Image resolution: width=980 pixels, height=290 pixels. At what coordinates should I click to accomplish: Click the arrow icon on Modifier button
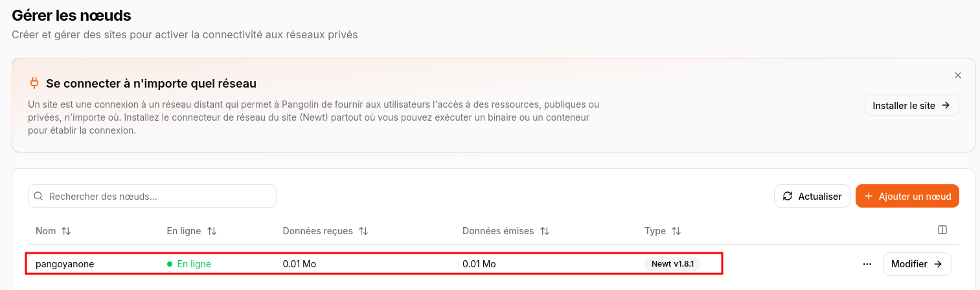[x=937, y=264]
